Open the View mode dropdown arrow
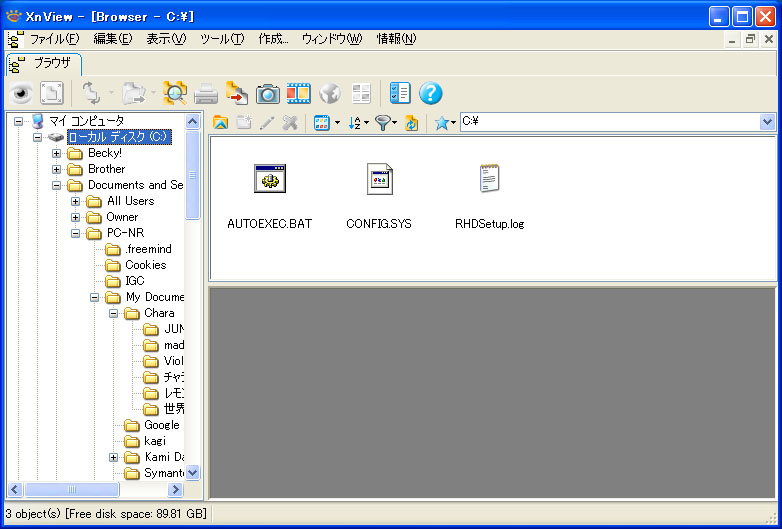782x529 pixels. click(338, 123)
